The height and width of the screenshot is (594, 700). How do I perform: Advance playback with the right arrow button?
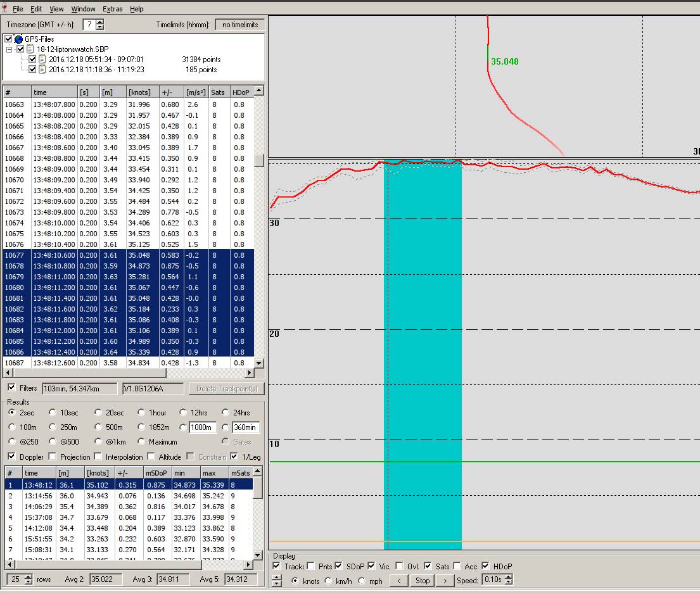[x=445, y=580]
